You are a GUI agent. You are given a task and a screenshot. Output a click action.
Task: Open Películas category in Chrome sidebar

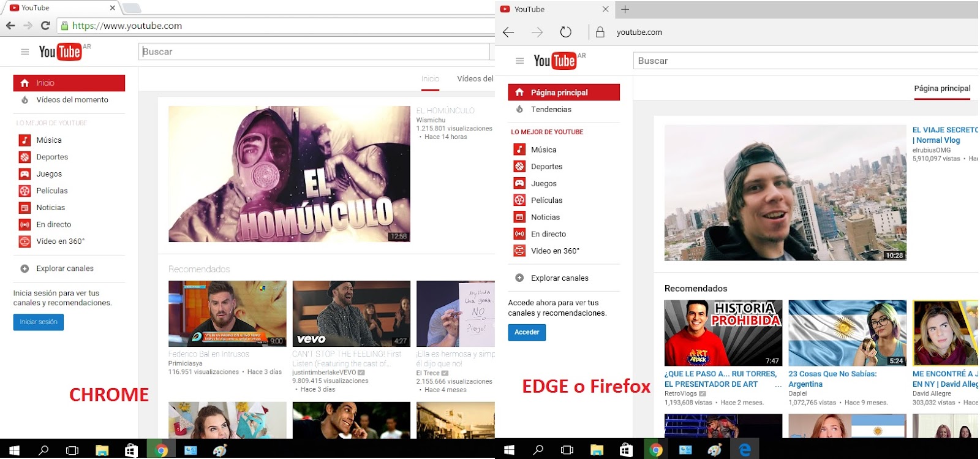tap(52, 191)
